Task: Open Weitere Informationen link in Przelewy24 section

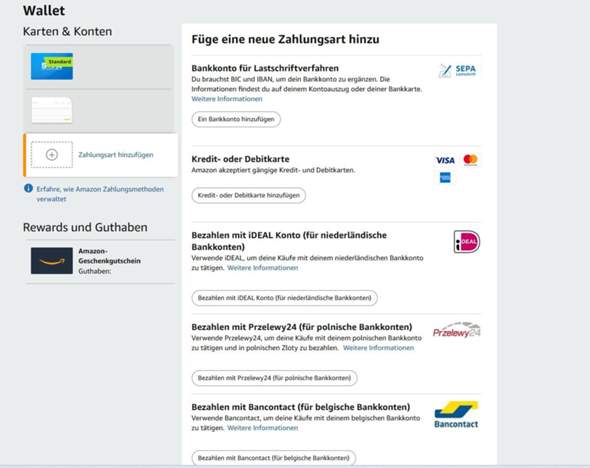Action: click(379, 348)
